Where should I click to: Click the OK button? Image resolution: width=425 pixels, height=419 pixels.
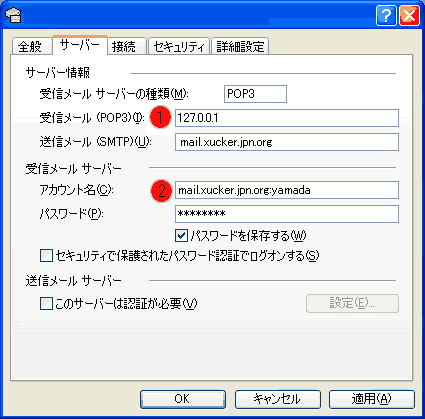coord(183,399)
